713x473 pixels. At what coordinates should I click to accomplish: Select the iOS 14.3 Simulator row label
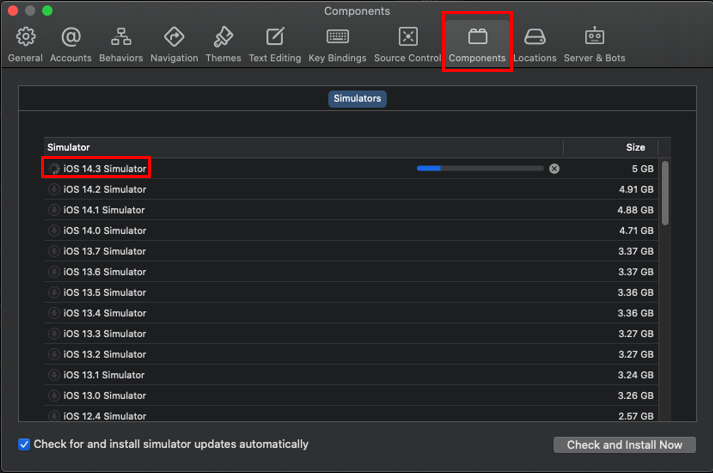click(105, 169)
